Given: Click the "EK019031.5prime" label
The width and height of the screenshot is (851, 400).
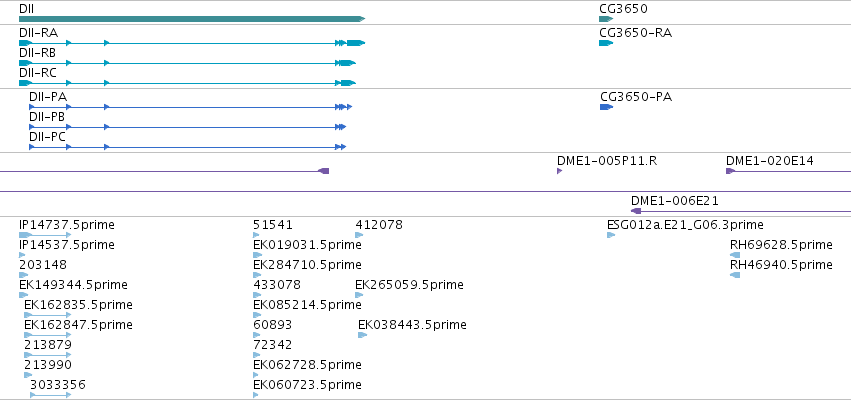Looking at the screenshot, I should pos(307,245).
